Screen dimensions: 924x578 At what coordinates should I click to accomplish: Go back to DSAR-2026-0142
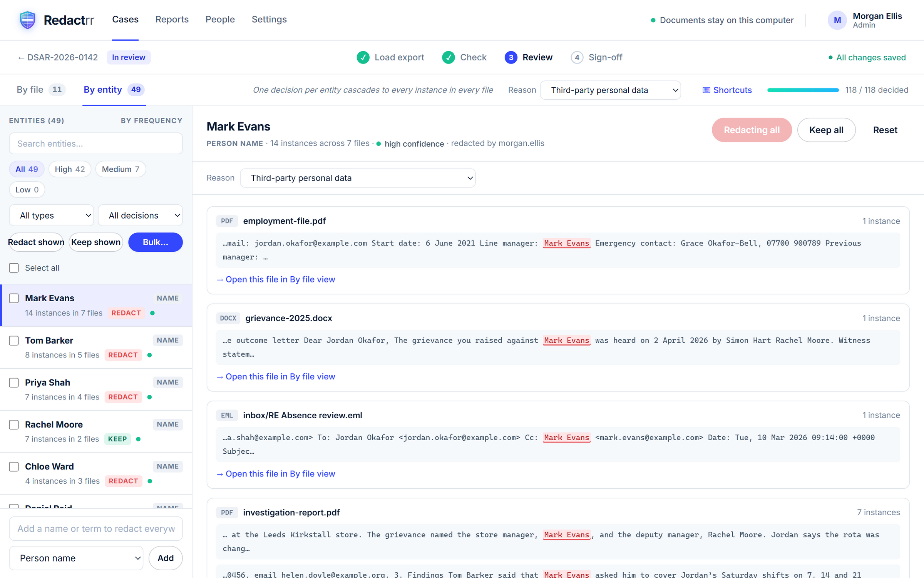click(x=58, y=57)
